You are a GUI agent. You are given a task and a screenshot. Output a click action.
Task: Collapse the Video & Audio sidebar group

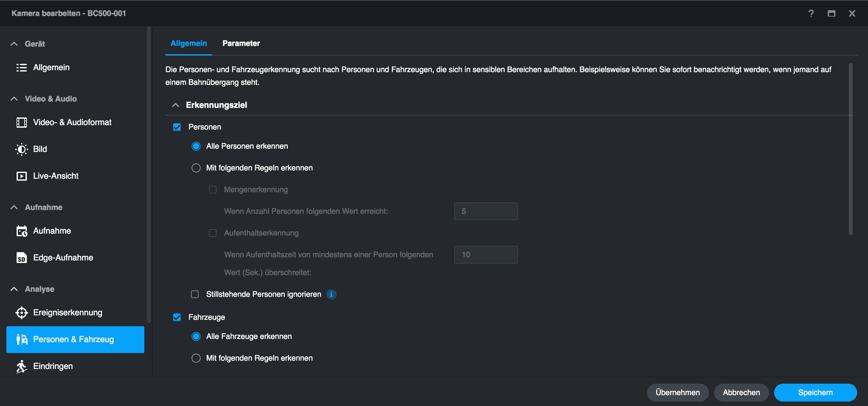pos(14,99)
